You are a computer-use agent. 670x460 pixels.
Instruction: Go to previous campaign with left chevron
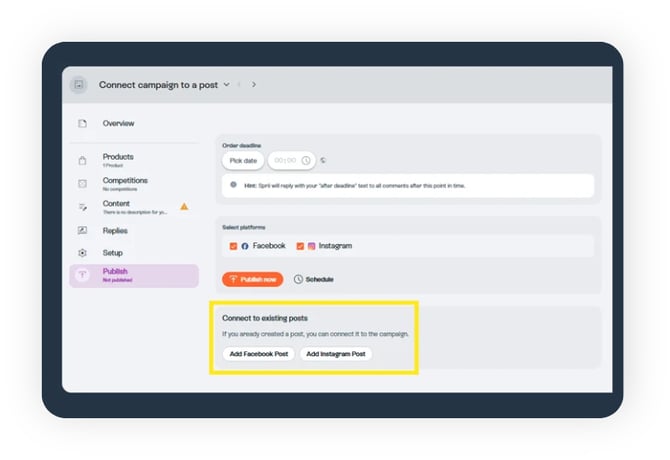click(x=240, y=85)
